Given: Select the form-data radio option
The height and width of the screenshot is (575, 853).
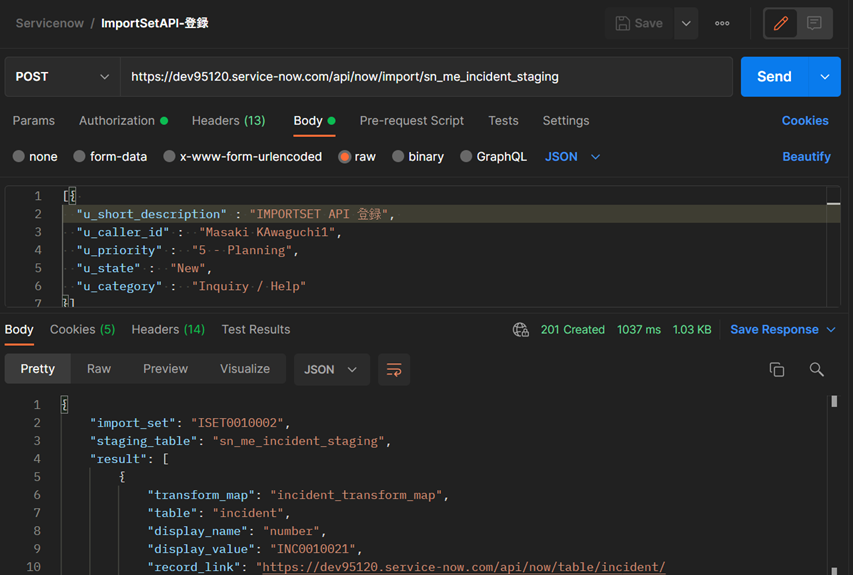Looking at the screenshot, I should coord(80,156).
